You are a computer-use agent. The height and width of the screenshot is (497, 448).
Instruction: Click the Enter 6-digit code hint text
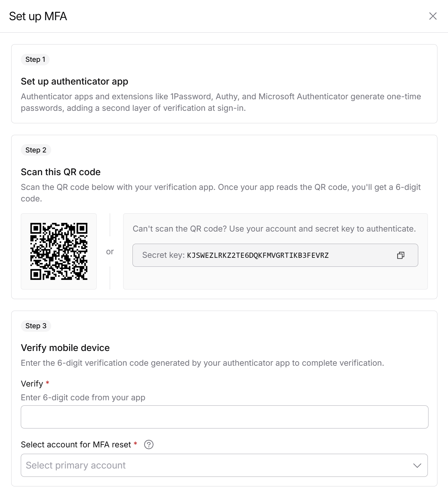83,398
